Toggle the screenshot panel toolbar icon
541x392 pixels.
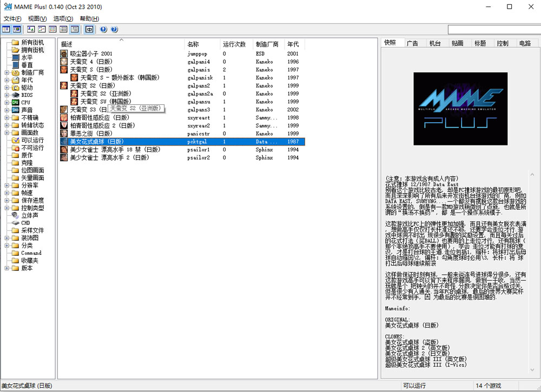17,29
